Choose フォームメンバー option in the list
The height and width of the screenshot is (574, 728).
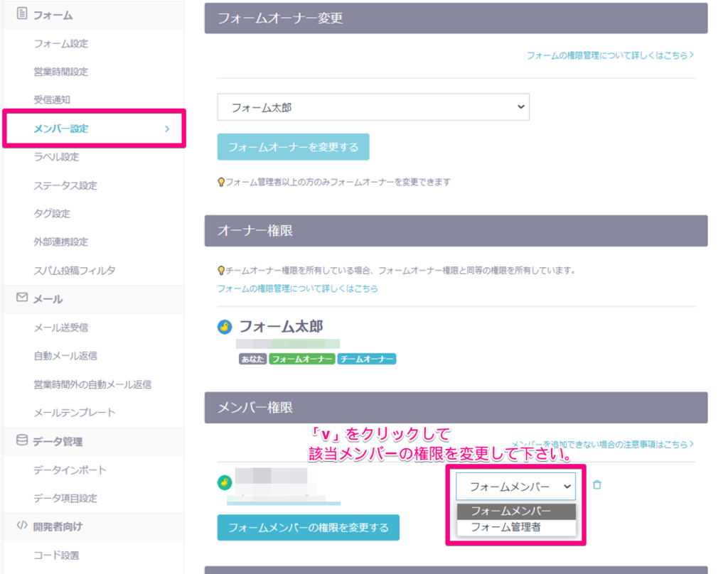pyautogui.click(x=510, y=511)
